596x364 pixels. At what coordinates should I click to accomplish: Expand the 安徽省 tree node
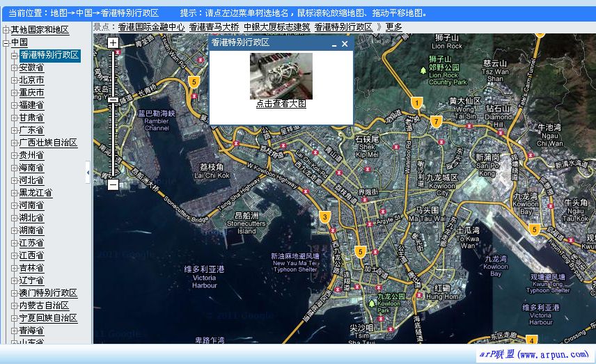pos(14,68)
